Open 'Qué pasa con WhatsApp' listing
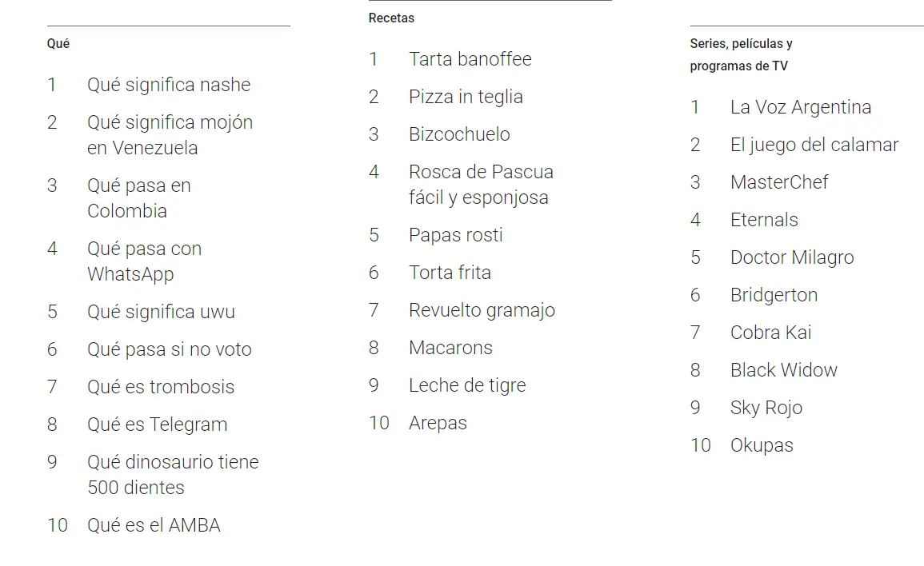 (144, 261)
